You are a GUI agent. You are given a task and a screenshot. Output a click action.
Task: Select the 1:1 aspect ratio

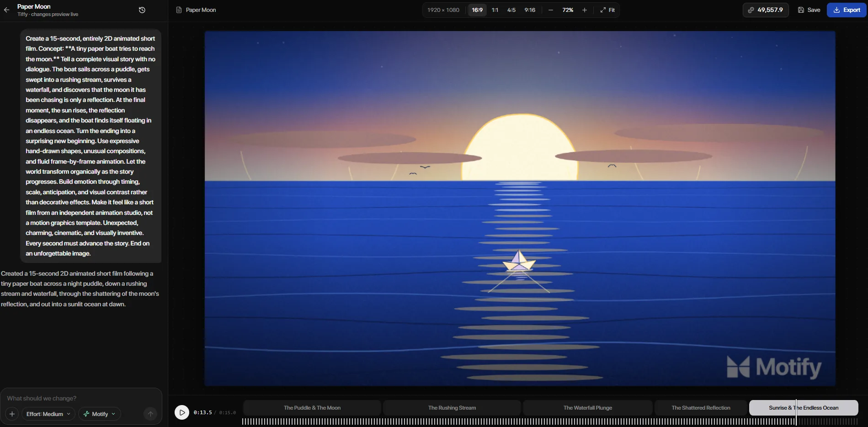click(x=495, y=10)
